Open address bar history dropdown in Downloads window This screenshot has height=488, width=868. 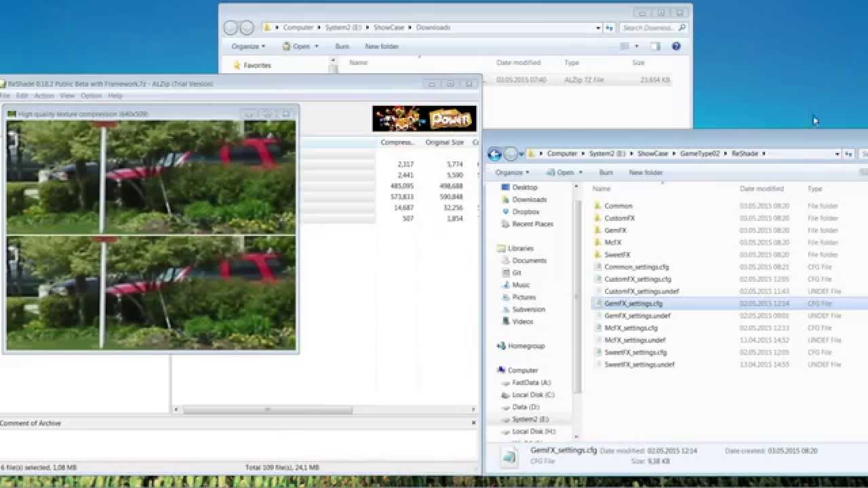(598, 28)
